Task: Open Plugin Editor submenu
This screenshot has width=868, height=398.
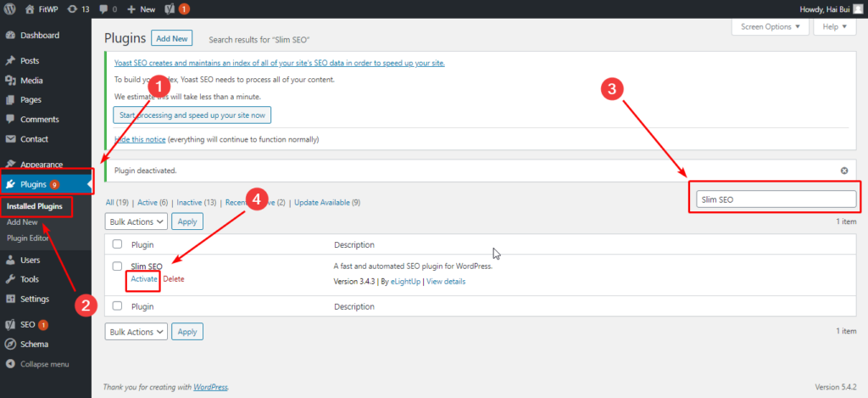Action: [28, 238]
